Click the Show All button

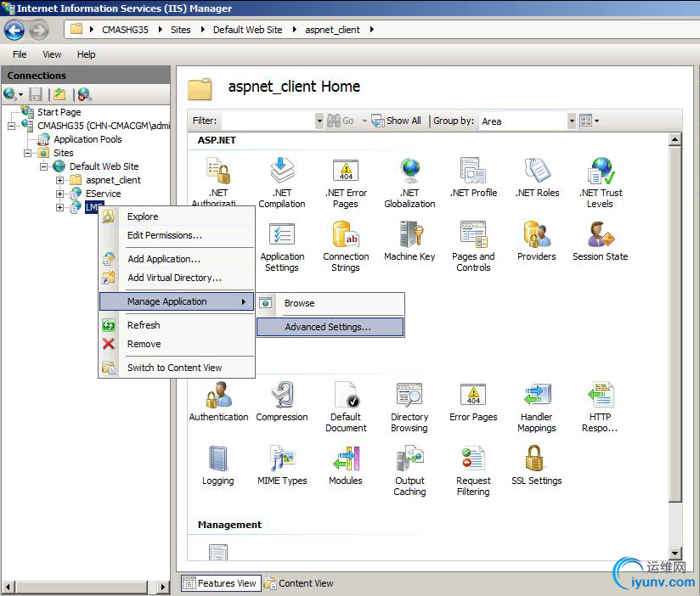click(x=397, y=121)
